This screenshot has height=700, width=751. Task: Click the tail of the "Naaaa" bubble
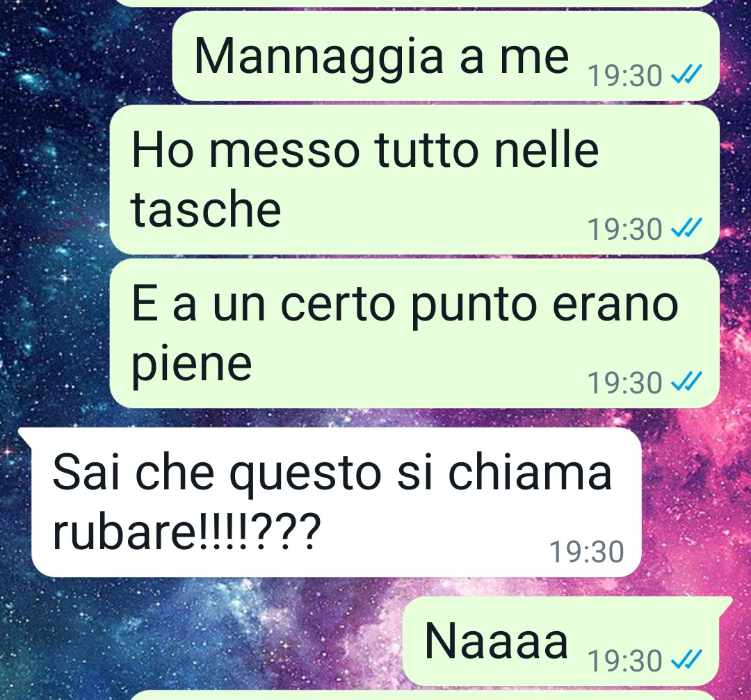(x=725, y=603)
